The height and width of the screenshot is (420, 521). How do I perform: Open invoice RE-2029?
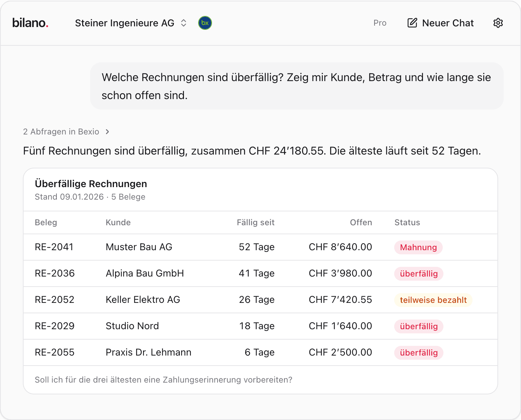(55, 326)
